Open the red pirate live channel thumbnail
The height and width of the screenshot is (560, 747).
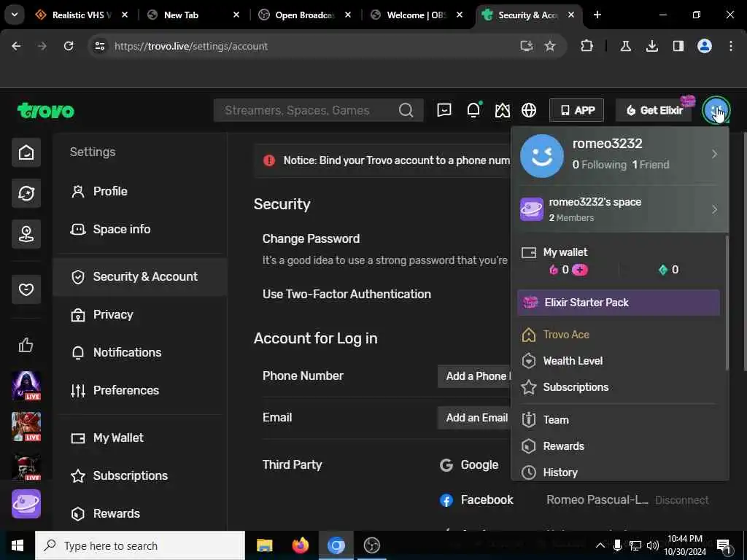click(x=26, y=427)
